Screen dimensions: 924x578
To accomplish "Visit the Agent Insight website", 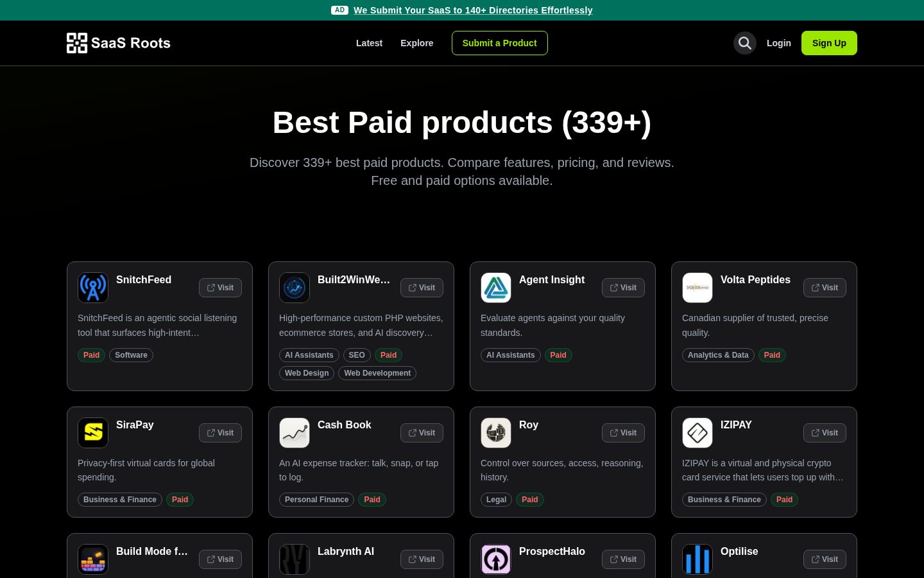I will (x=623, y=288).
